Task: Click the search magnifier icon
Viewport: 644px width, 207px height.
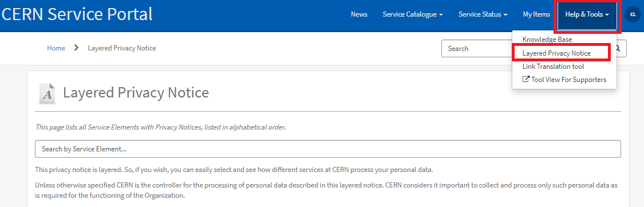Action: (618, 49)
